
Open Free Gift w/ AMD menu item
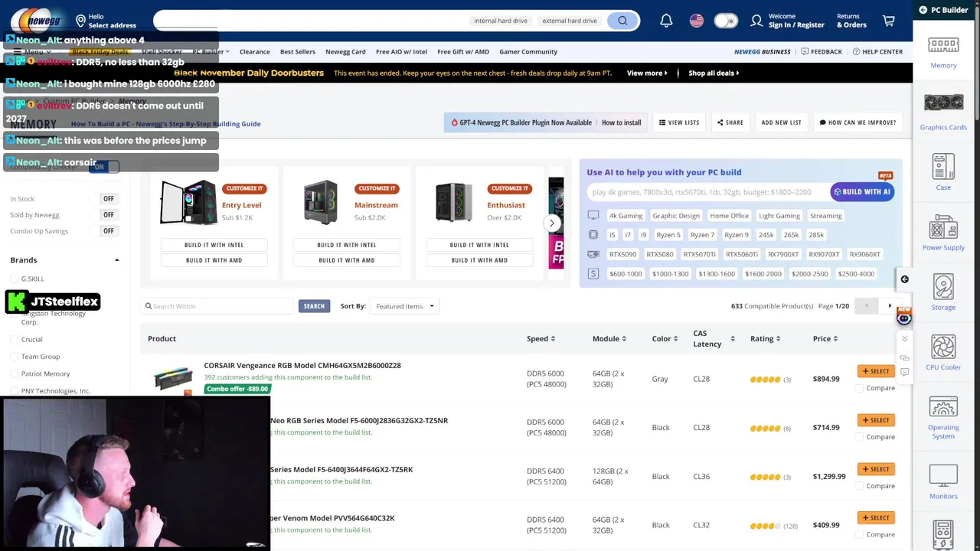463,51
